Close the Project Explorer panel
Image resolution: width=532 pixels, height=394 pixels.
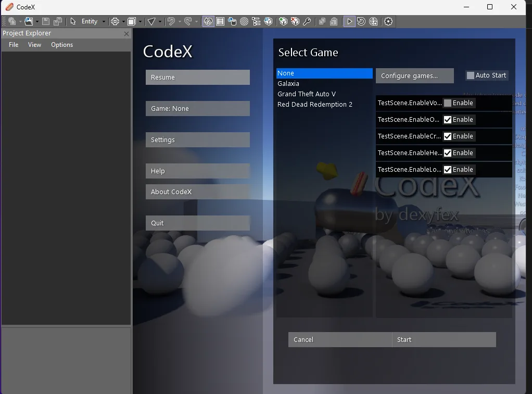pos(126,34)
